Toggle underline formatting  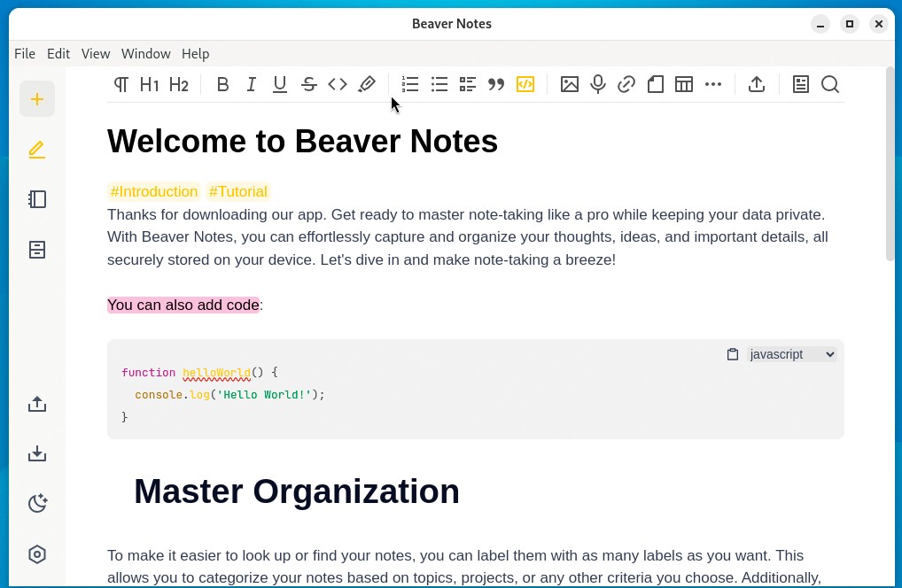280,84
